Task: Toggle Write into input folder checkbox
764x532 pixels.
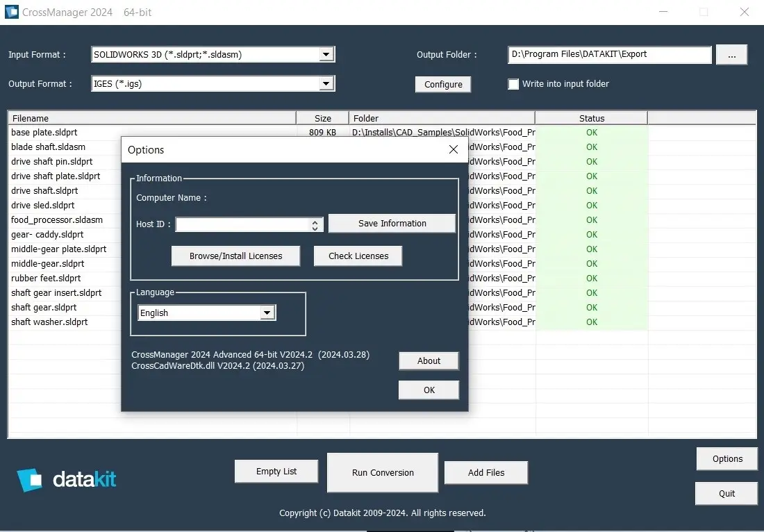Action: point(513,84)
